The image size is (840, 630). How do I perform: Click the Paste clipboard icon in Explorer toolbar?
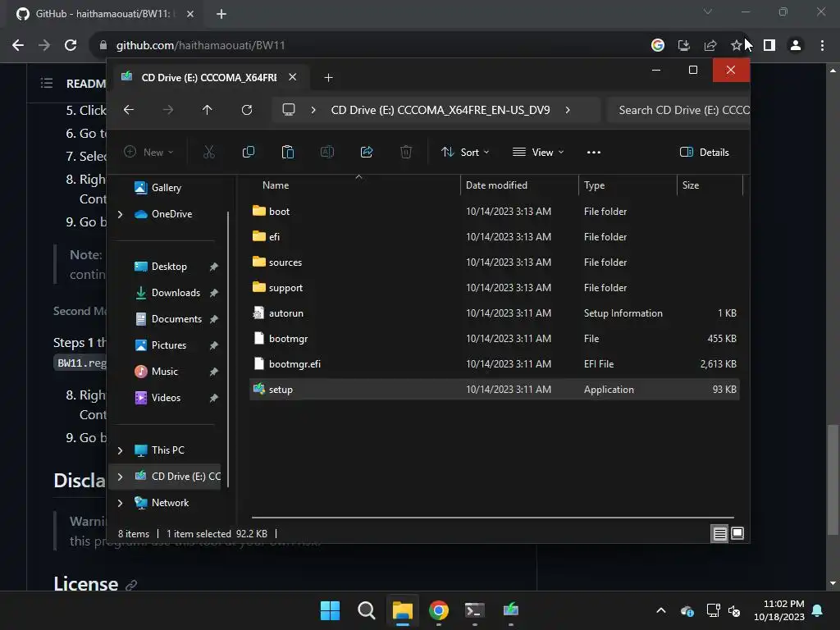(288, 152)
